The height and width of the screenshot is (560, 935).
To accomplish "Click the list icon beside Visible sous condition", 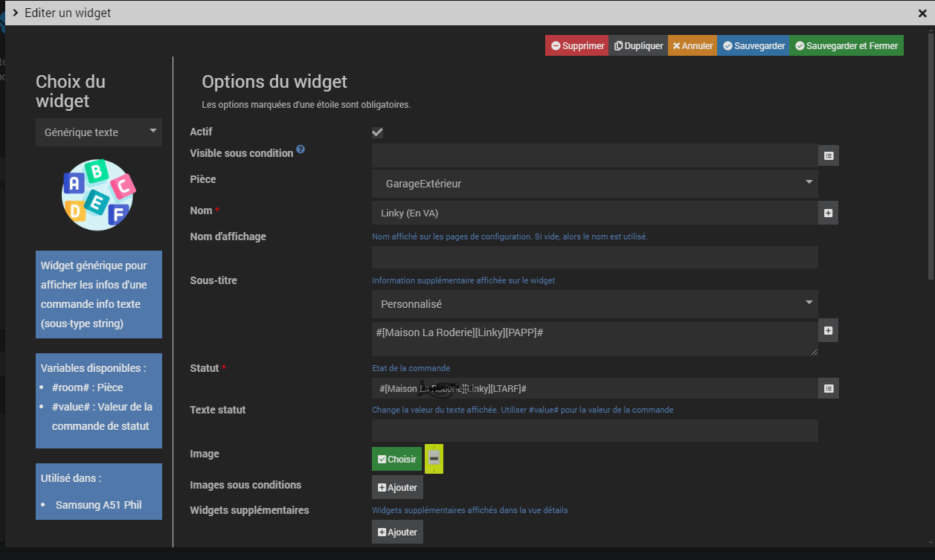I will pyautogui.click(x=829, y=156).
